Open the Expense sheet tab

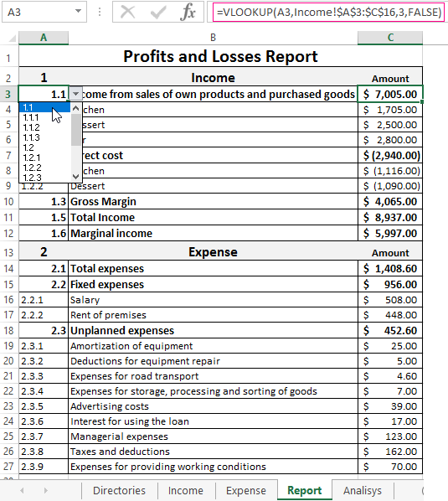(x=246, y=490)
